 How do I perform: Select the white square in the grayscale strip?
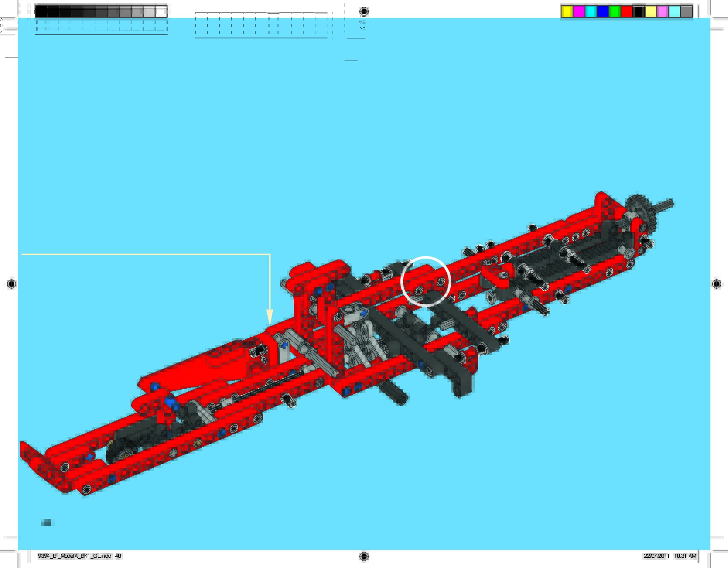(x=161, y=12)
